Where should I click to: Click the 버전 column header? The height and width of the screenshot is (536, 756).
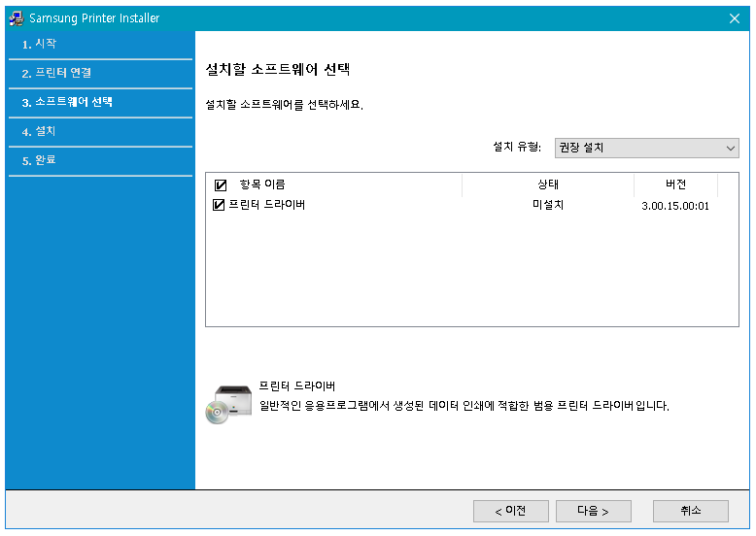[x=675, y=184]
